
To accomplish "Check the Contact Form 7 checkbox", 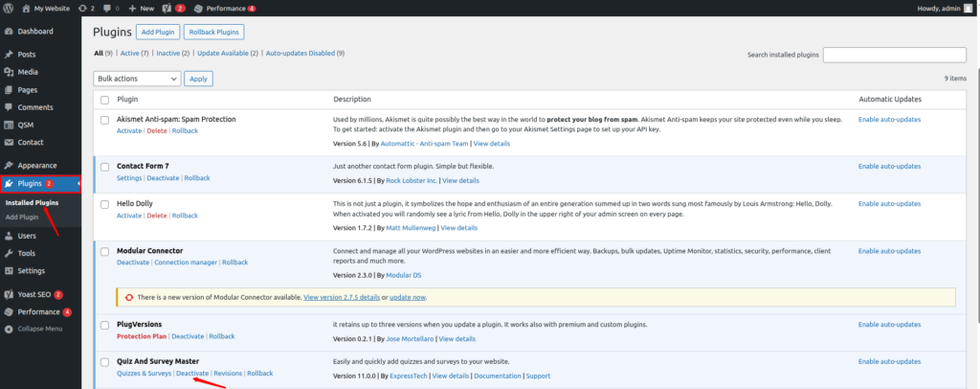I will [105, 167].
